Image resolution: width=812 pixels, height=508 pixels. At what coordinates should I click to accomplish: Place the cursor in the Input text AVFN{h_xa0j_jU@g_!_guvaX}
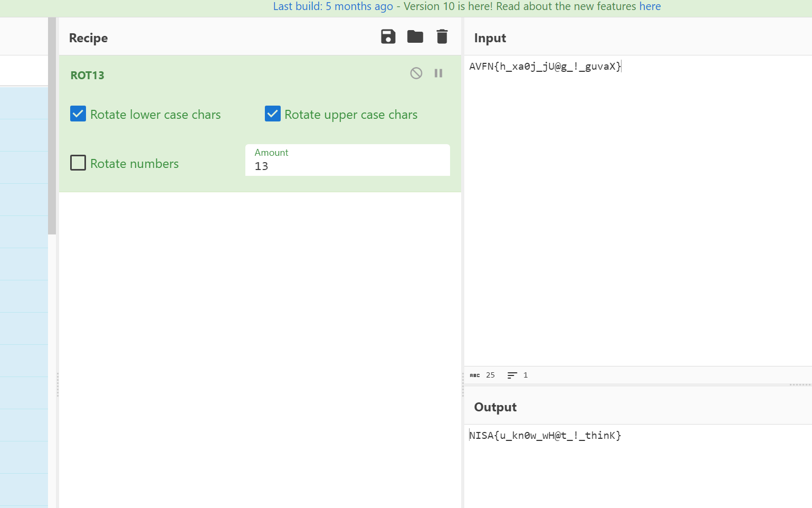coord(545,67)
